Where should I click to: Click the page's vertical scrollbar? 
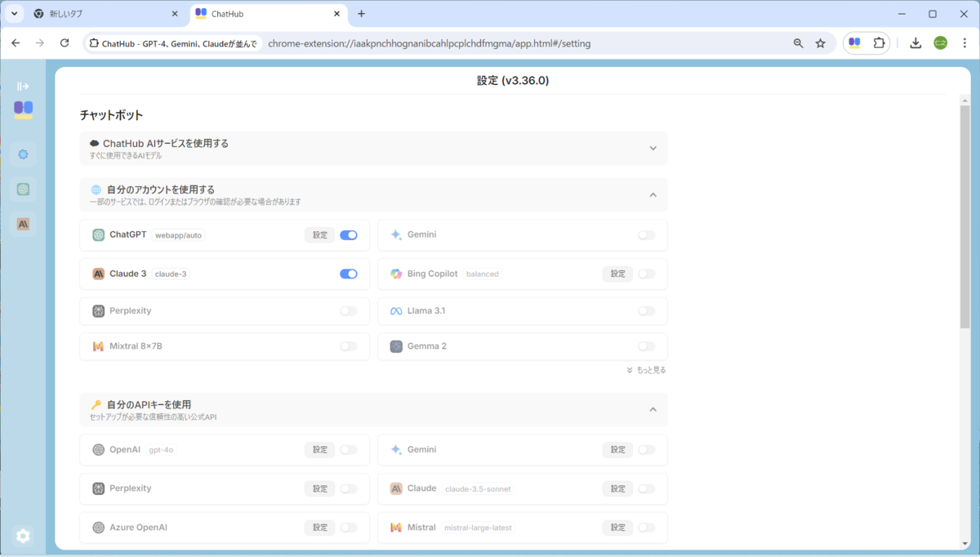pyautogui.click(x=964, y=216)
